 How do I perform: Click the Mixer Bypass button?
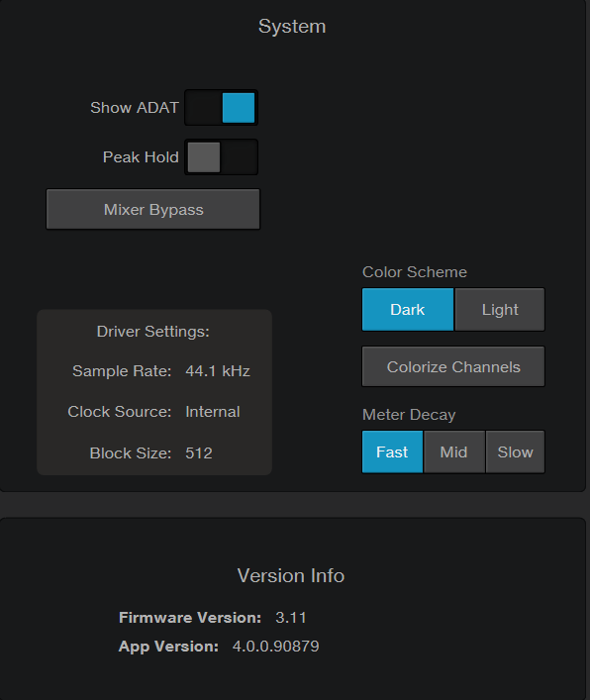point(153,209)
